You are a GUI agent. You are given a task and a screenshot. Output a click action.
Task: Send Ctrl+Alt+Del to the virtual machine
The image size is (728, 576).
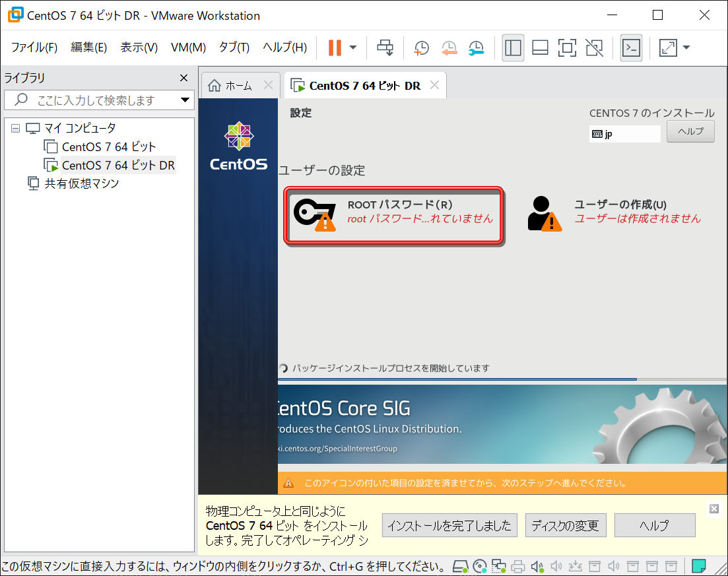coord(385,48)
